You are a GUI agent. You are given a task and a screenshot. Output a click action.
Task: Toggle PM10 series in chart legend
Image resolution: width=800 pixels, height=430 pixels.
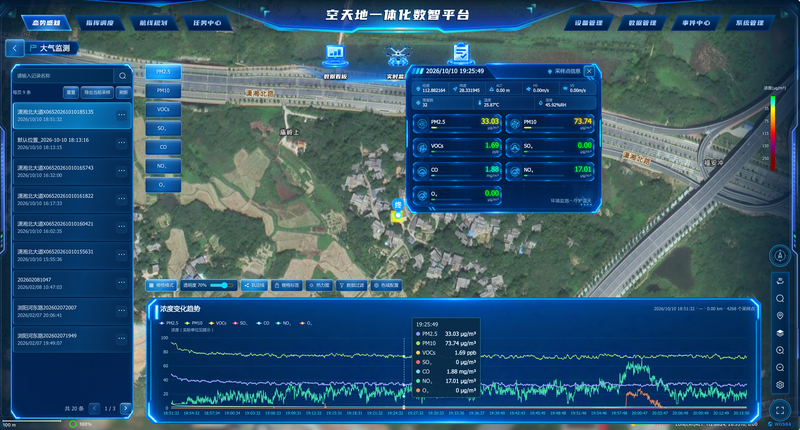pyautogui.click(x=193, y=323)
